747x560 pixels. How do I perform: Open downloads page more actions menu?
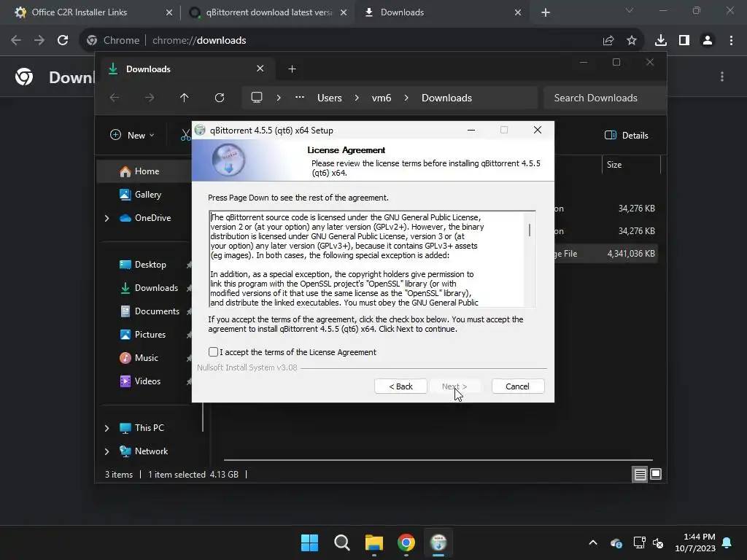tap(722, 77)
